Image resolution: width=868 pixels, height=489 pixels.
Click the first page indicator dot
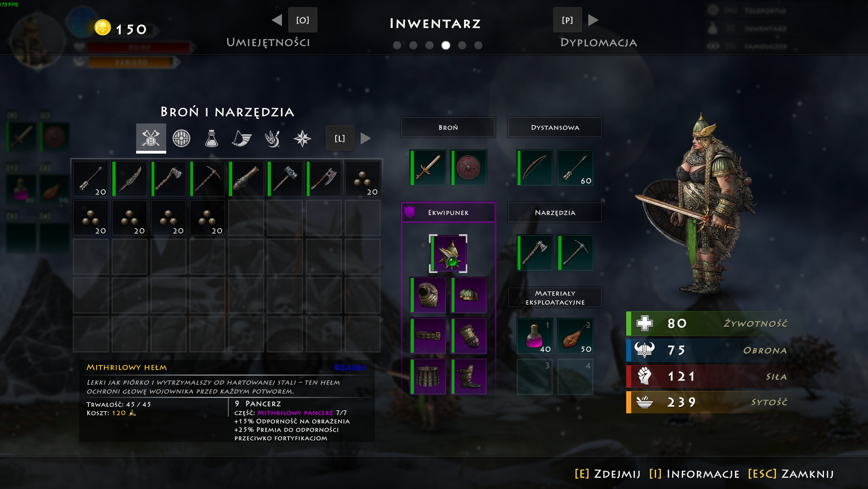397,45
